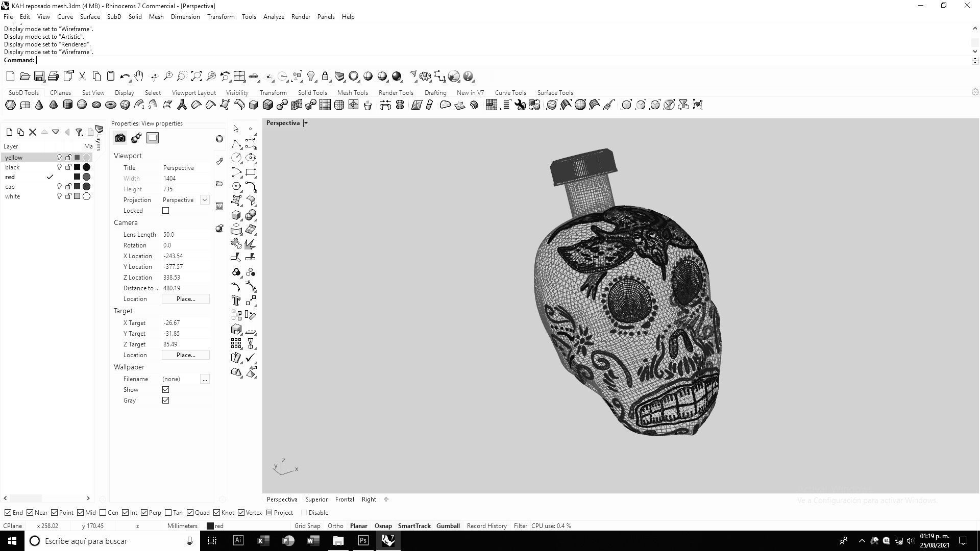
Task: Click the Circle tool in side toolbar
Action: click(x=236, y=158)
